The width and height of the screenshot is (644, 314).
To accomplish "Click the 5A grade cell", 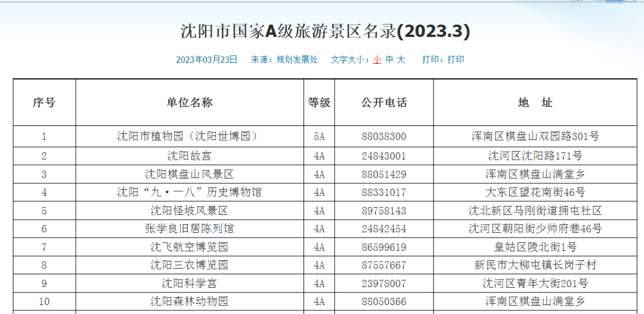I will coord(319,137).
